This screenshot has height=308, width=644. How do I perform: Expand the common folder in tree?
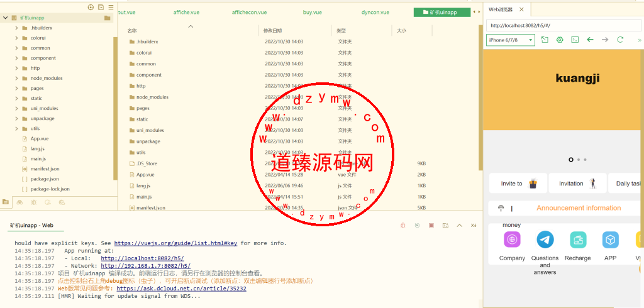[x=16, y=48]
